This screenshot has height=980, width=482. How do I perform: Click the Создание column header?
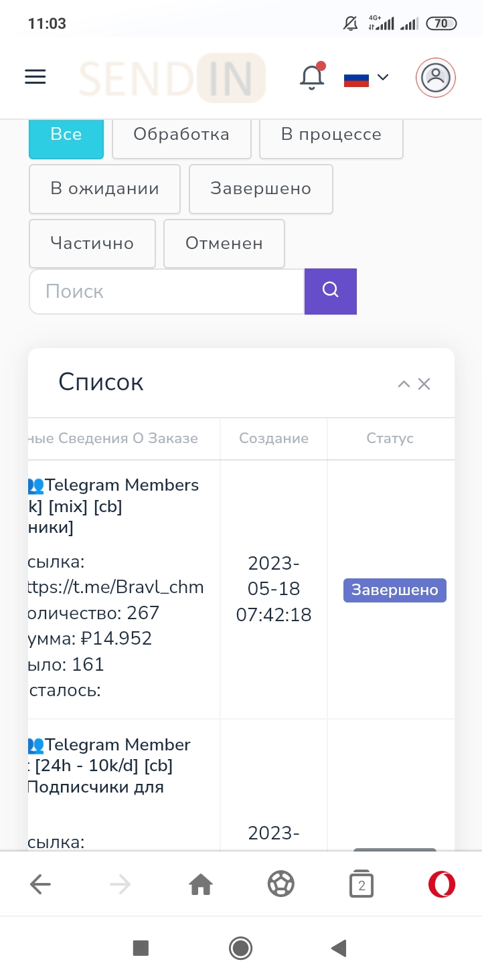click(274, 439)
